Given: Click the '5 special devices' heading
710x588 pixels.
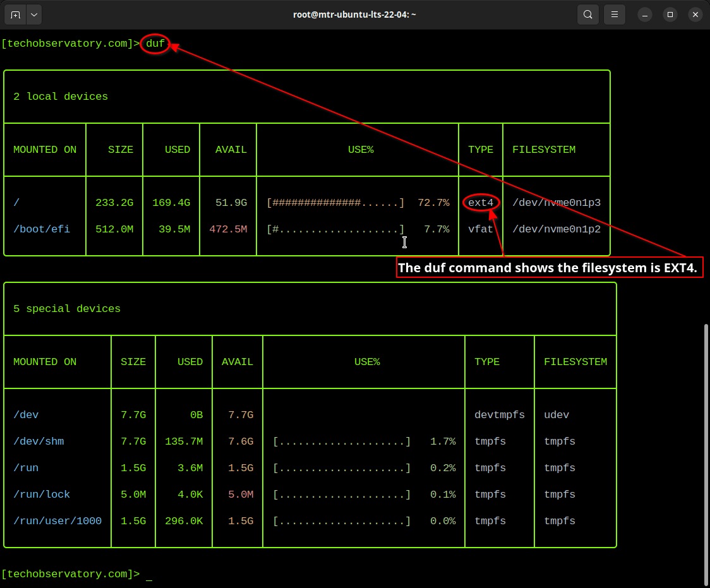Looking at the screenshot, I should click(67, 309).
